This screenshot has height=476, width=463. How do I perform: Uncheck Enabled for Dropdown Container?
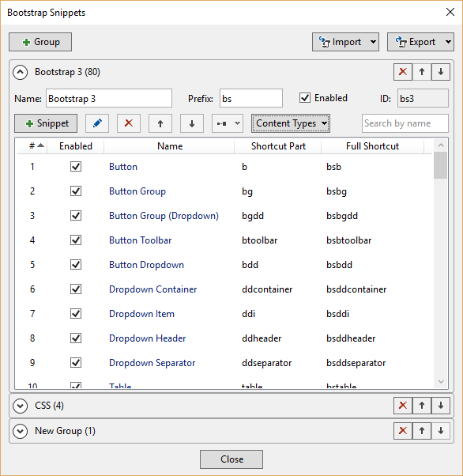76,289
